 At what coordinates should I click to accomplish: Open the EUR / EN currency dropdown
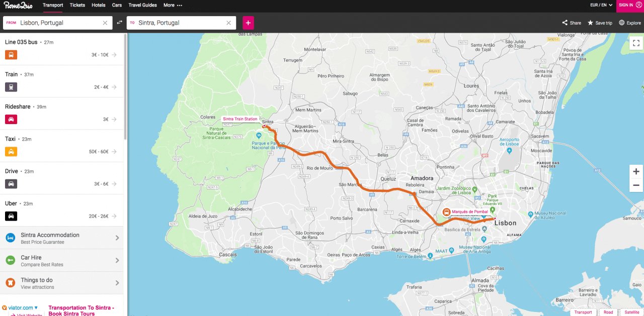(x=601, y=5)
